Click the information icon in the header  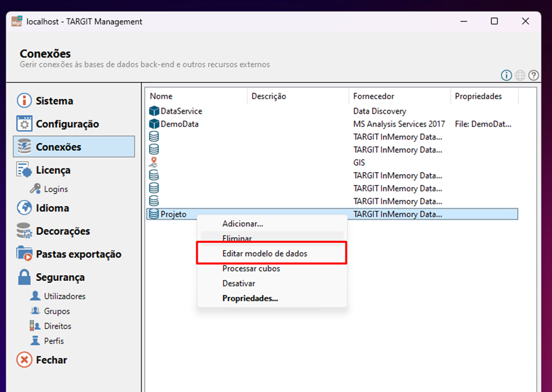tap(506, 75)
